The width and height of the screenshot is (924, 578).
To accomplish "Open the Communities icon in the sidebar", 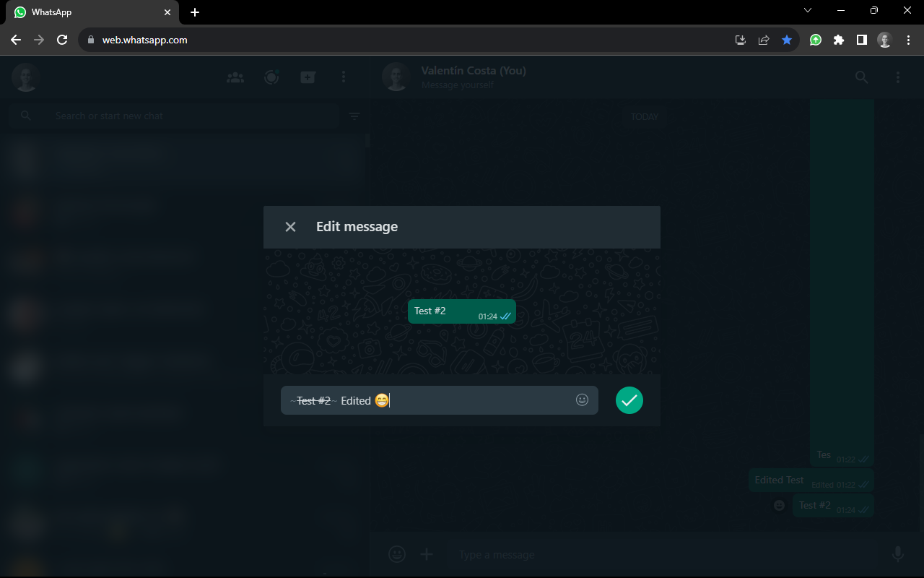I will tap(235, 77).
